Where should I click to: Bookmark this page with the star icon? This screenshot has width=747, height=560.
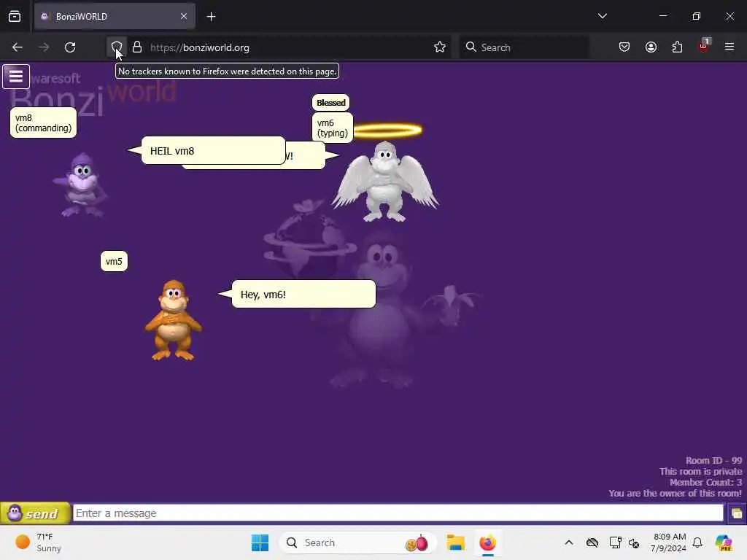440,47
